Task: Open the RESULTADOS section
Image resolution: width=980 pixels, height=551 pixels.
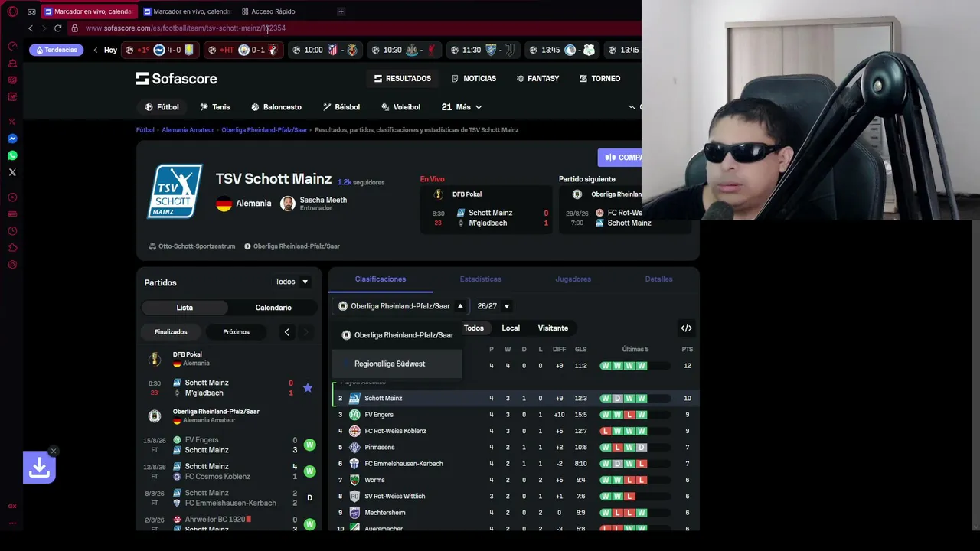Action: coord(403,78)
